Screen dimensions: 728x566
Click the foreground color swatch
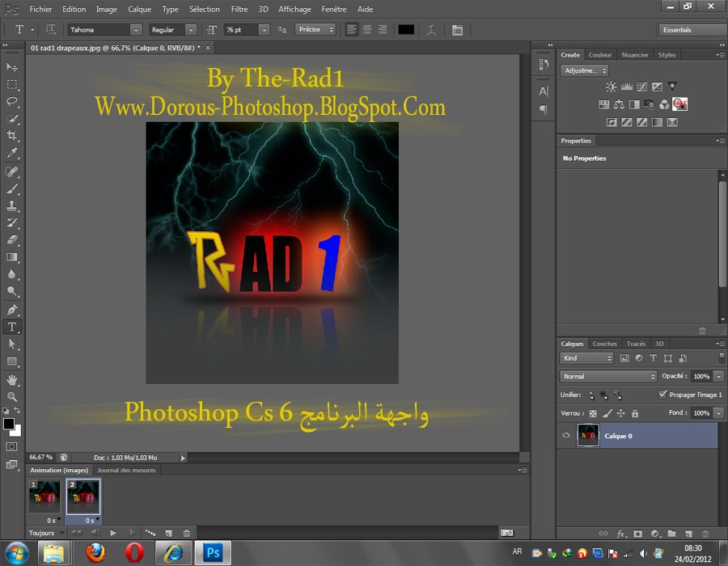pyautogui.click(x=9, y=424)
